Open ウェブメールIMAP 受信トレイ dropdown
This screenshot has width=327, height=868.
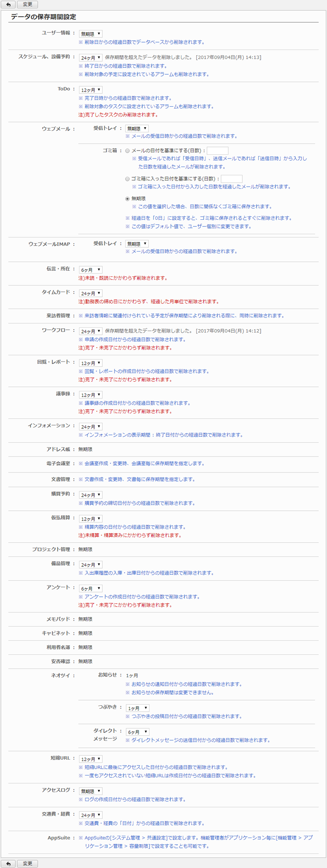click(x=137, y=244)
